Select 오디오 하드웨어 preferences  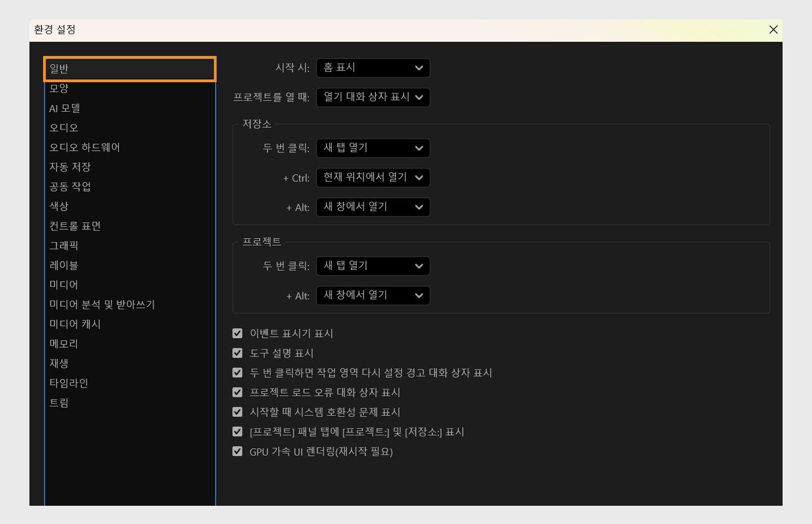[85, 147]
